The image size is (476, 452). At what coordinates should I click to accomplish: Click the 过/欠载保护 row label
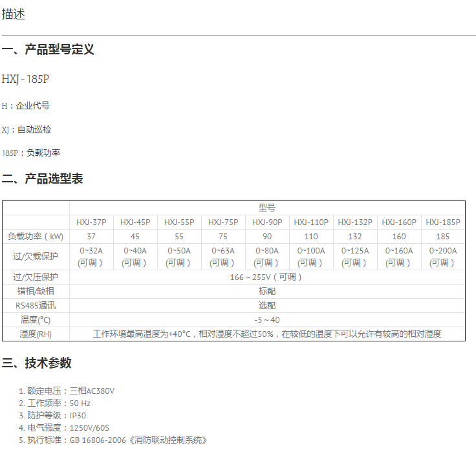pyautogui.click(x=36, y=256)
